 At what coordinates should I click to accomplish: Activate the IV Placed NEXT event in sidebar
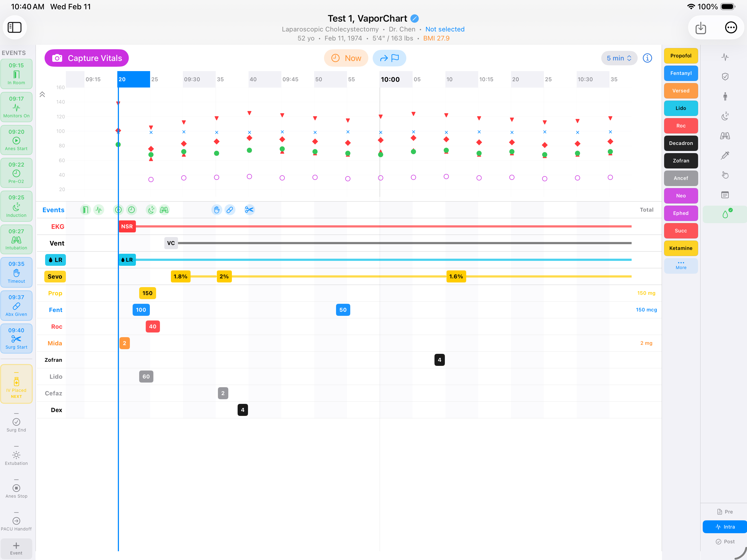[x=17, y=384]
